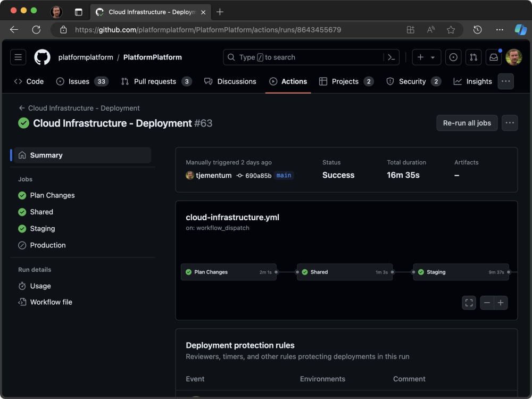The image size is (532, 399).
Task: Click the Shared node in graph
Action: pos(345,272)
